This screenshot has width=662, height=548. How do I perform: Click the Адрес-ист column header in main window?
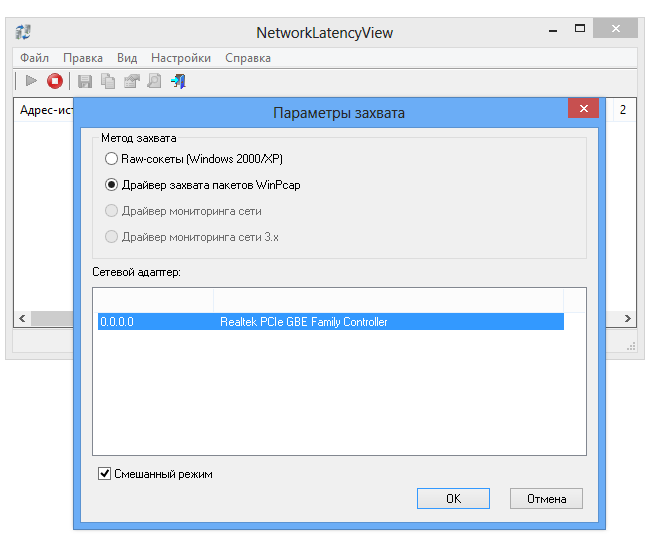point(46,110)
